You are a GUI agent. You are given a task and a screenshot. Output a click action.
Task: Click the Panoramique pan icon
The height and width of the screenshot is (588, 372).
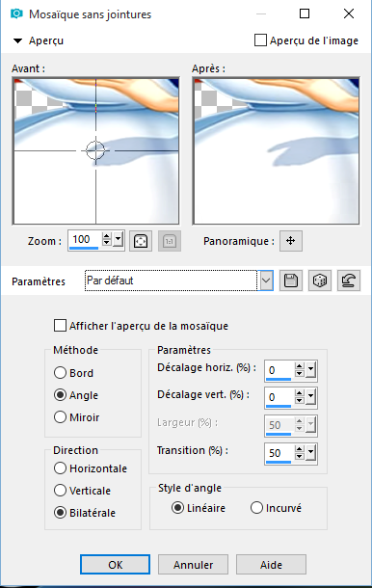point(291,241)
